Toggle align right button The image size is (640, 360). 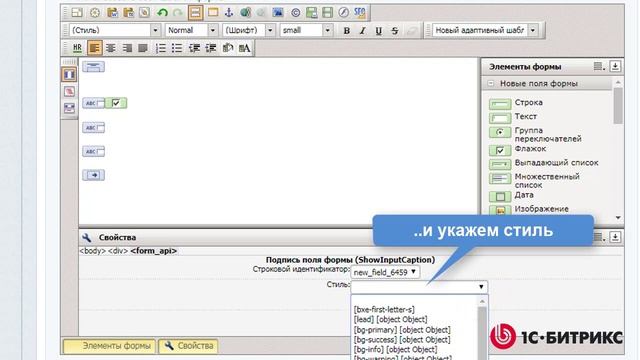127,48
